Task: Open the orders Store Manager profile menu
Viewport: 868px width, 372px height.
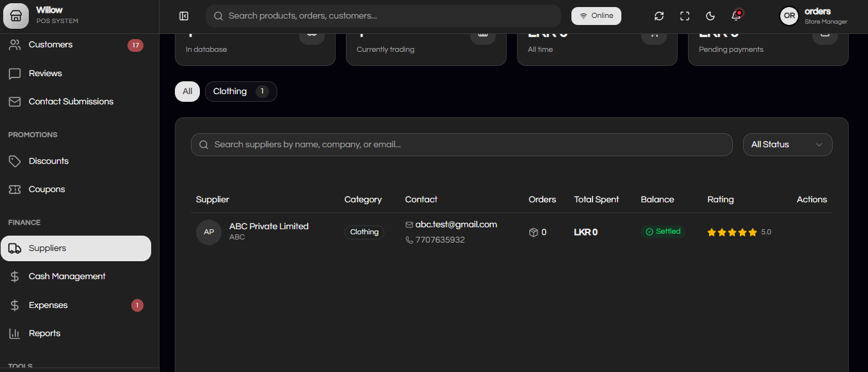Action: 814,16
